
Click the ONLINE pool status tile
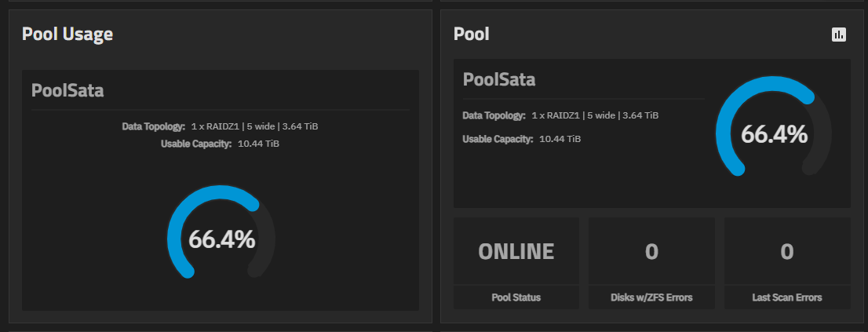click(x=516, y=251)
